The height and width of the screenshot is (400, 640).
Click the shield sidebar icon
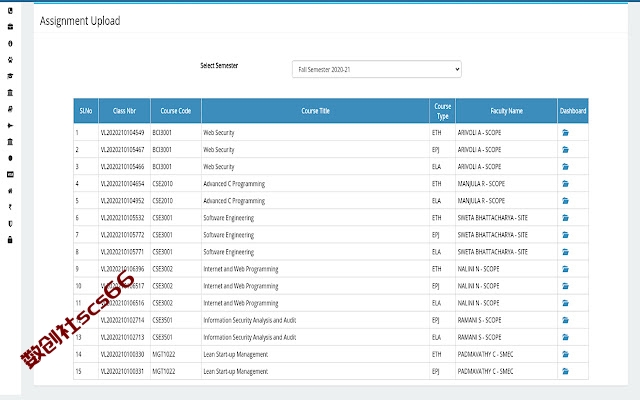pyautogui.click(x=10, y=224)
